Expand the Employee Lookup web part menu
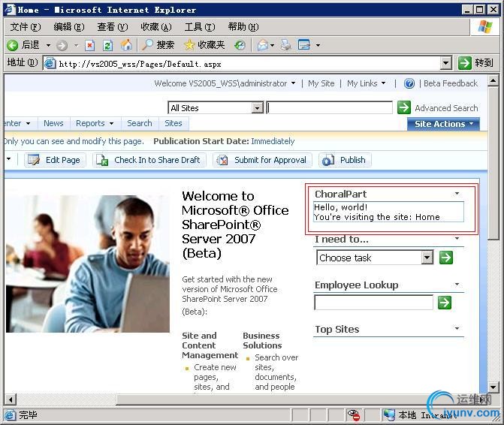 [x=457, y=285]
